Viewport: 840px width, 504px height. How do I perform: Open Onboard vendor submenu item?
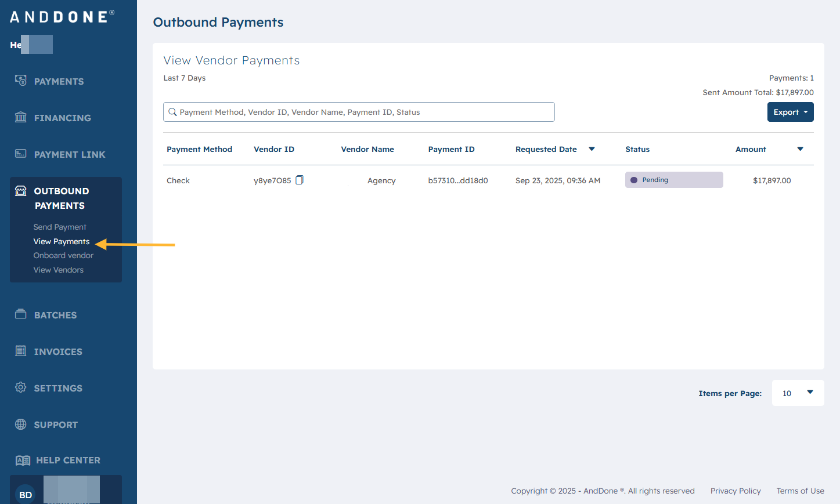tap(63, 255)
